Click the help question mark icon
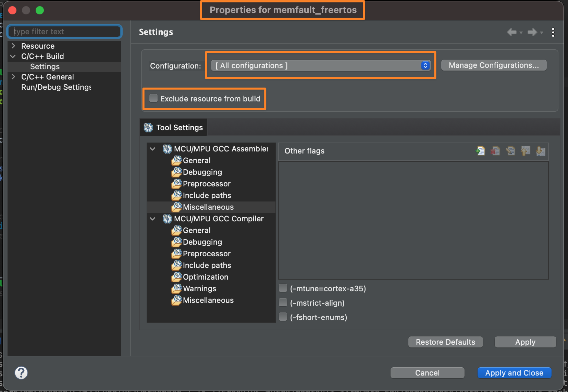 pos(21,373)
